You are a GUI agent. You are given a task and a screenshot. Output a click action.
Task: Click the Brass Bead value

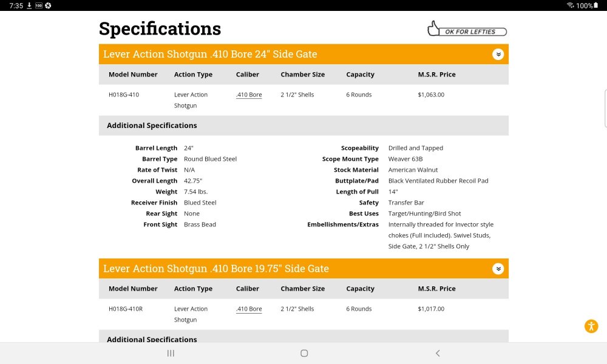point(200,224)
